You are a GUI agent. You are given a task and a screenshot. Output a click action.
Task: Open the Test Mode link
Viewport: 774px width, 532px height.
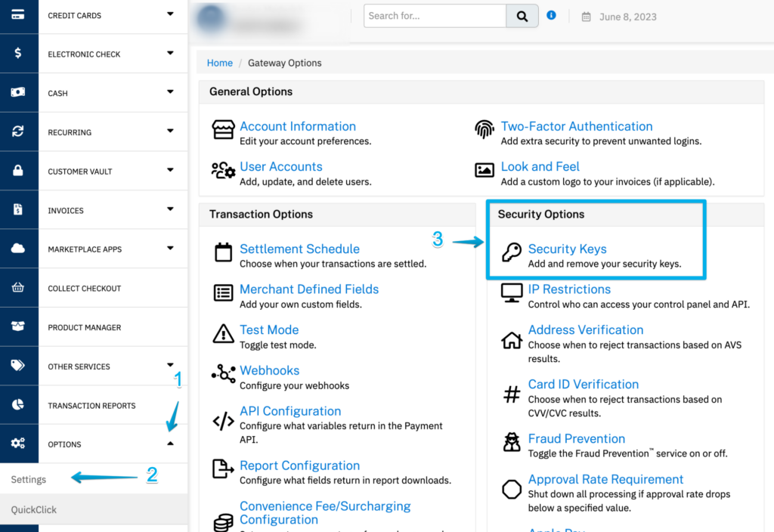[269, 329]
